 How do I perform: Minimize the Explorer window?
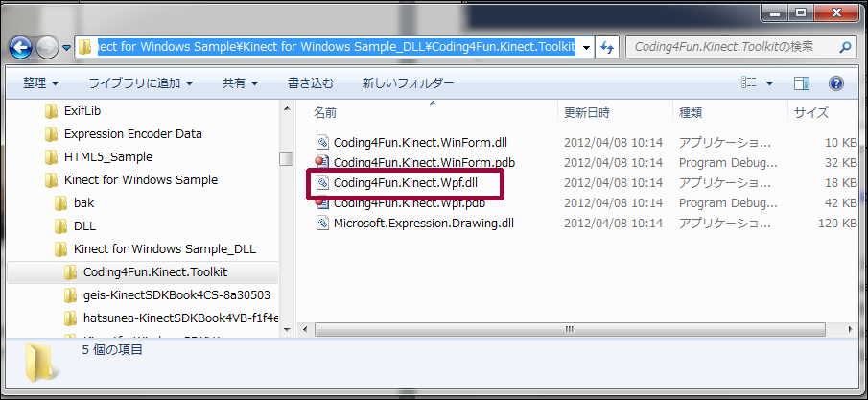pos(776,12)
